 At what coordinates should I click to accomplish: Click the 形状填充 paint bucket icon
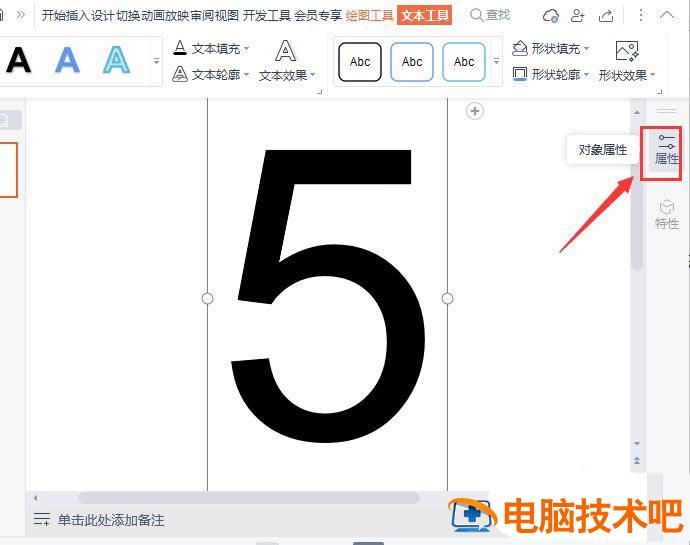[520, 48]
